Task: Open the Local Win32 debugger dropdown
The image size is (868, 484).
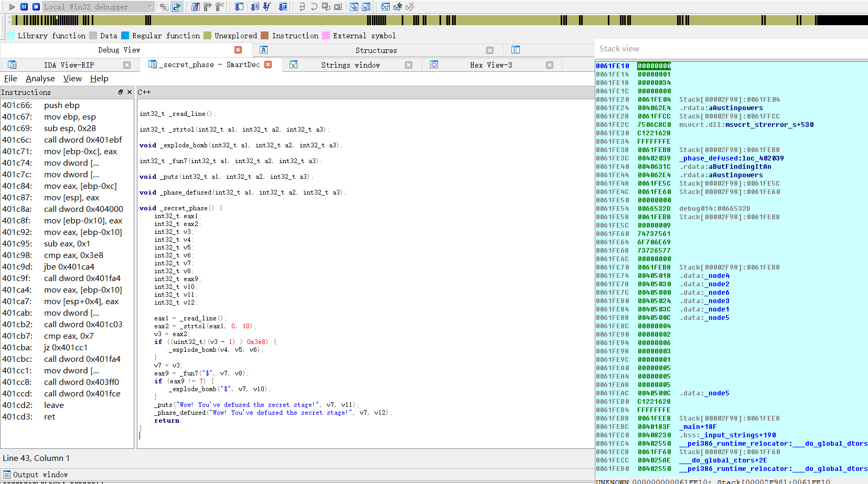Action: point(149,7)
